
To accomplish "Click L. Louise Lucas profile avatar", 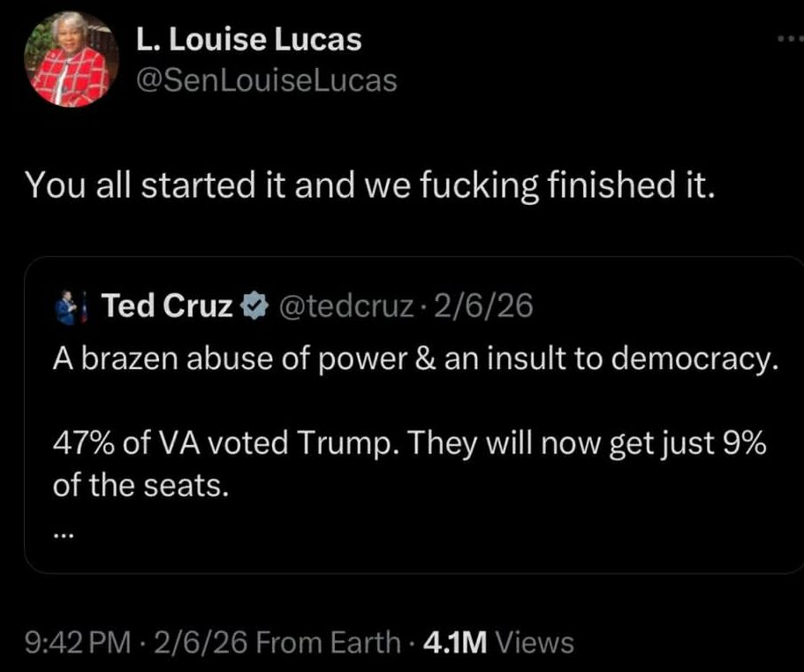I will pyautogui.click(x=67, y=61).
